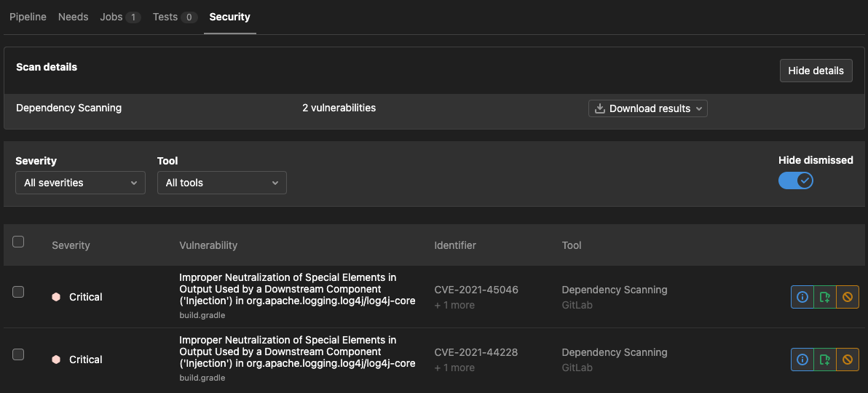Open the CVE-2021-44228 vulnerability title
Image resolution: width=868 pixels, height=393 pixels.
pyautogui.click(x=297, y=352)
